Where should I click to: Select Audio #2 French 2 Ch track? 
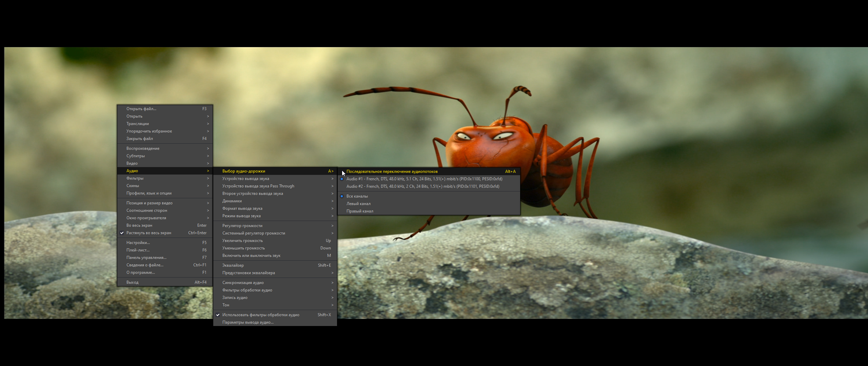coord(422,186)
